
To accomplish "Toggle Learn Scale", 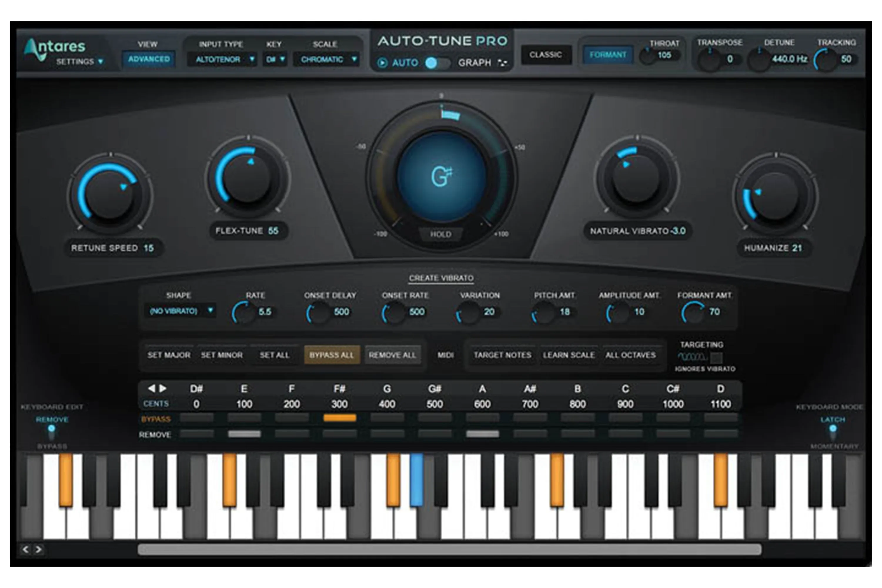I will point(569,355).
